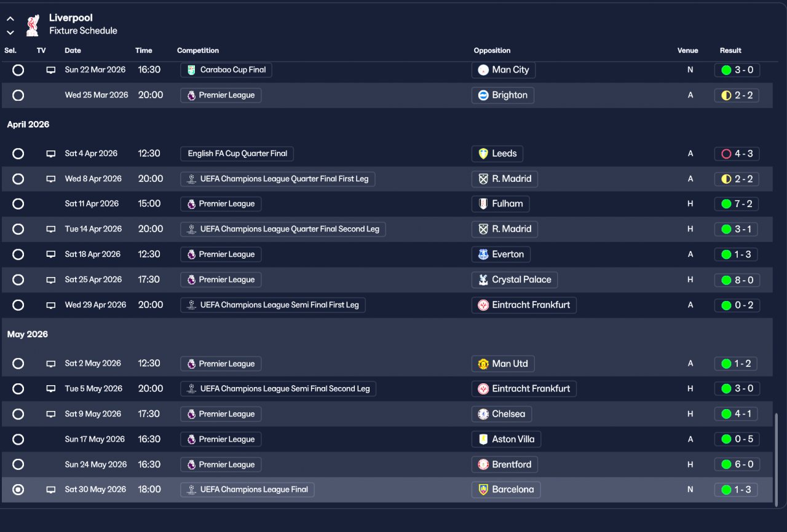View the 4 - 3 result against Leeds
The height and width of the screenshot is (532, 787).
(737, 154)
